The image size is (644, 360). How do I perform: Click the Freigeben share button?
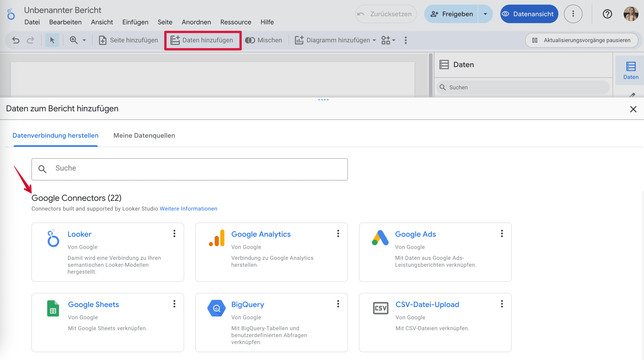[451, 14]
